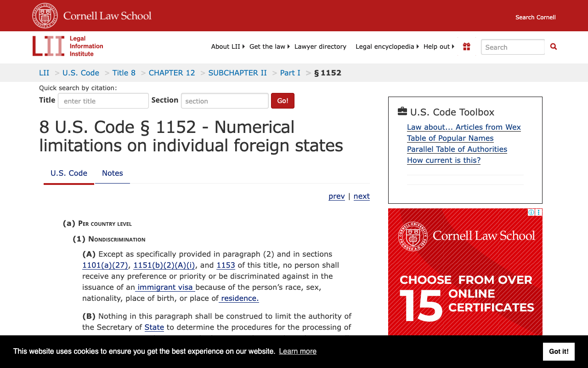Image resolution: width=588 pixels, height=368 pixels.
Task: Expand the Get the law menu
Action: (270, 46)
